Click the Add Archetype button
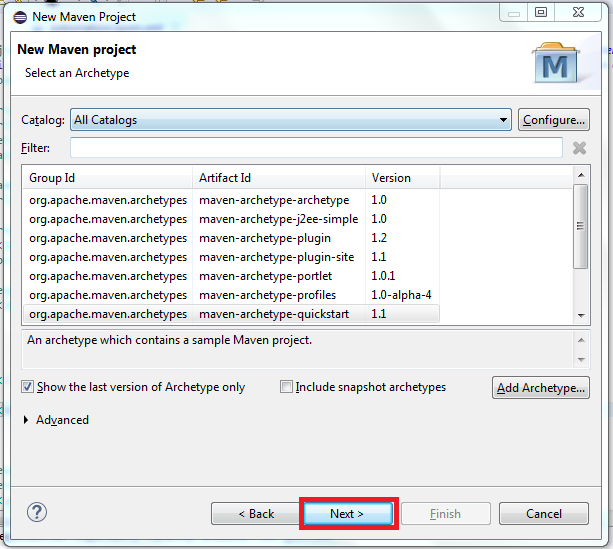Screen dimensions: 613x549 pos(540,388)
